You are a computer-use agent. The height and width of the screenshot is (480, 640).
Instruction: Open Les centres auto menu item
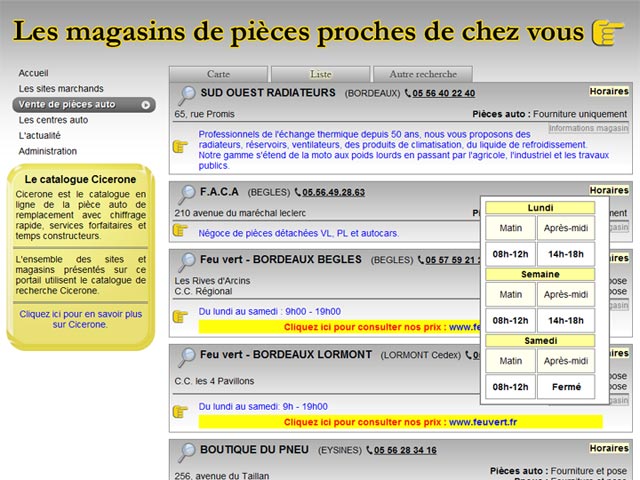(53, 120)
